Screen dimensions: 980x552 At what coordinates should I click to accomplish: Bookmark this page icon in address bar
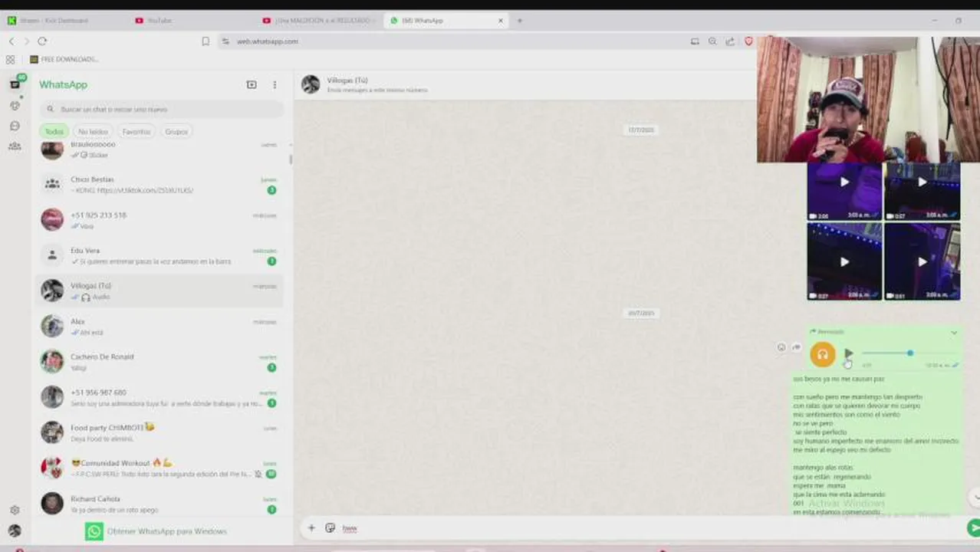(206, 41)
